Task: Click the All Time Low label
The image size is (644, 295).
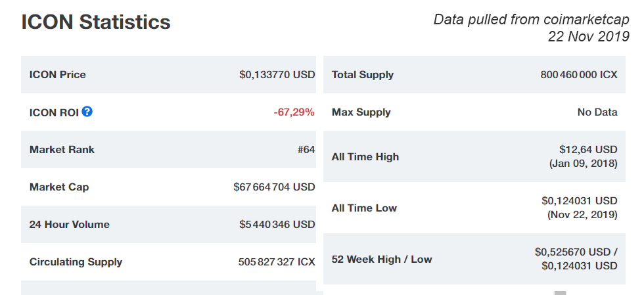Action: [364, 208]
